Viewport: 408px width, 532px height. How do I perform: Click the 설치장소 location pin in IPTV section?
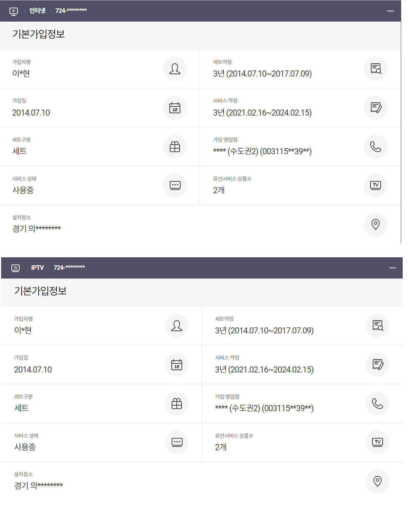[377, 481]
